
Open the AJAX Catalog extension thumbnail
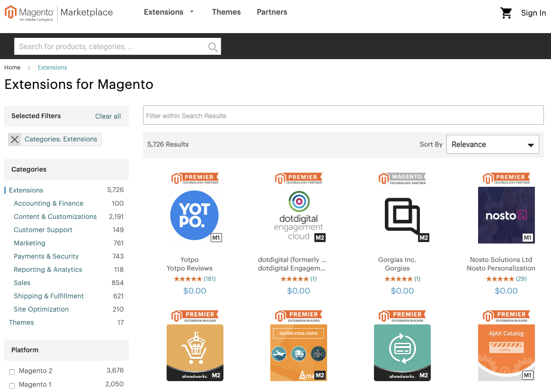pos(507,352)
